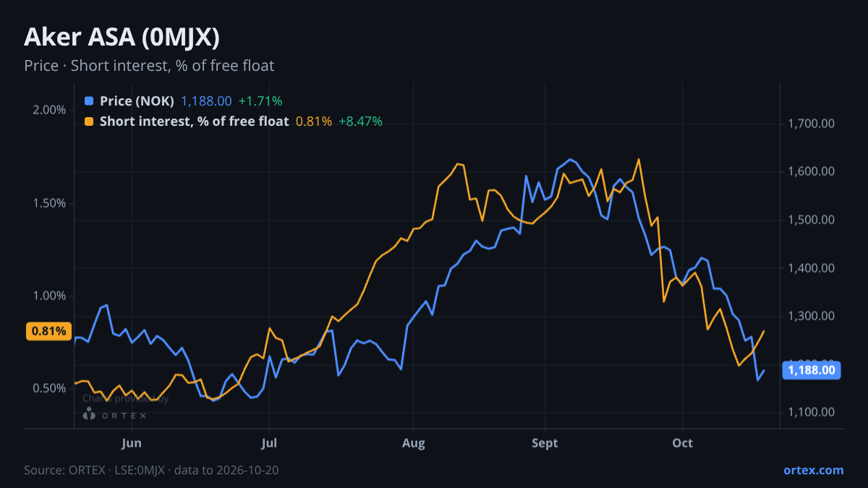Click the Source: ORTEX data footer text
The width and height of the screenshot is (868, 488).
(151, 470)
